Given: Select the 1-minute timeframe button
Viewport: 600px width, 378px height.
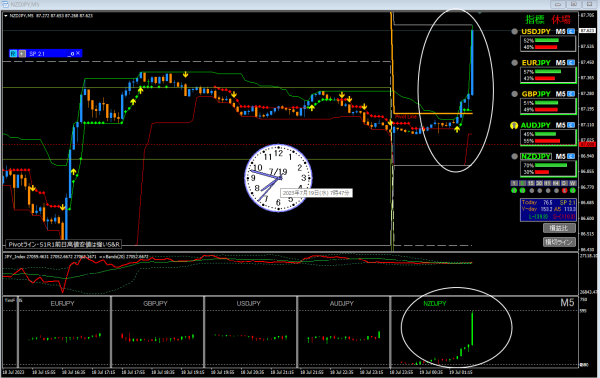Looking at the screenshot, I should pos(514,183).
